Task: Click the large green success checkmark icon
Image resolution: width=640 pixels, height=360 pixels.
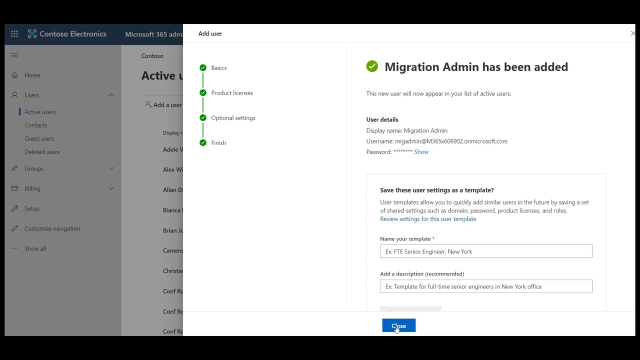Action: pos(372,66)
